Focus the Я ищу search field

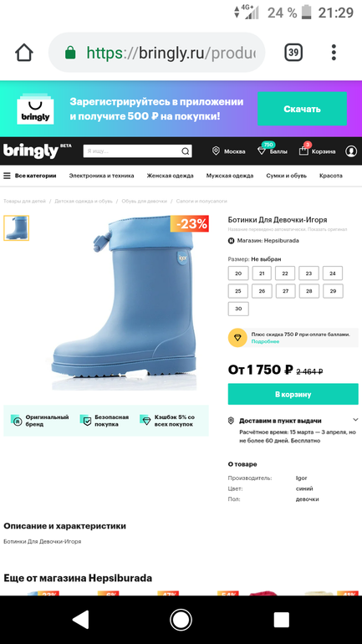[133, 151]
